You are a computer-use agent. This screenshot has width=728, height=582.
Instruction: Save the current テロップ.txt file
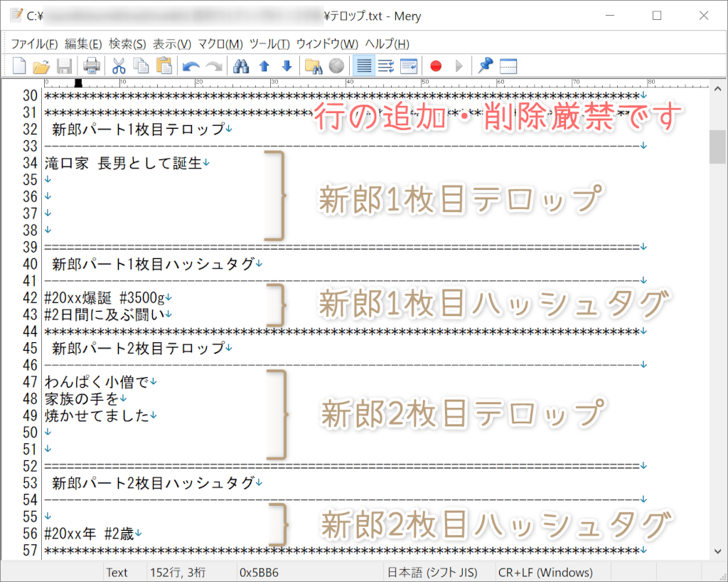tap(64, 65)
